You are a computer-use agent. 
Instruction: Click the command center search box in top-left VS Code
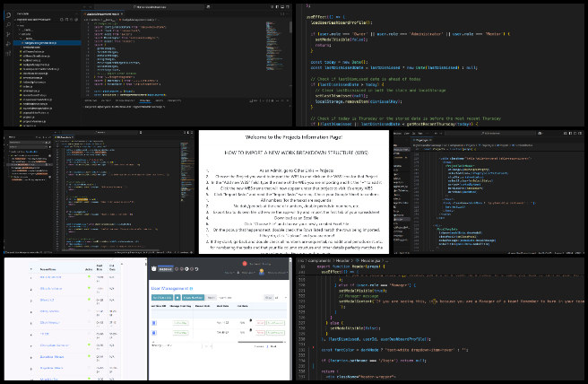pyautogui.click(x=150, y=7)
